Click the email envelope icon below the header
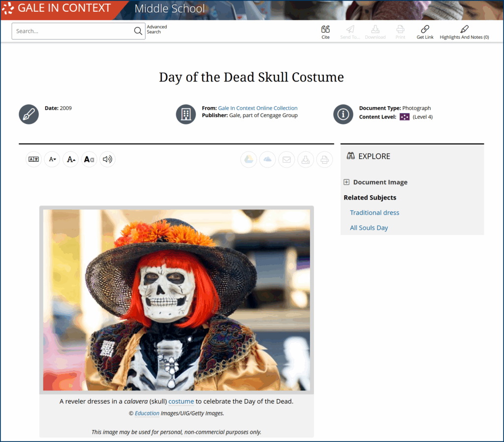The height and width of the screenshot is (442, 504). pos(286,159)
